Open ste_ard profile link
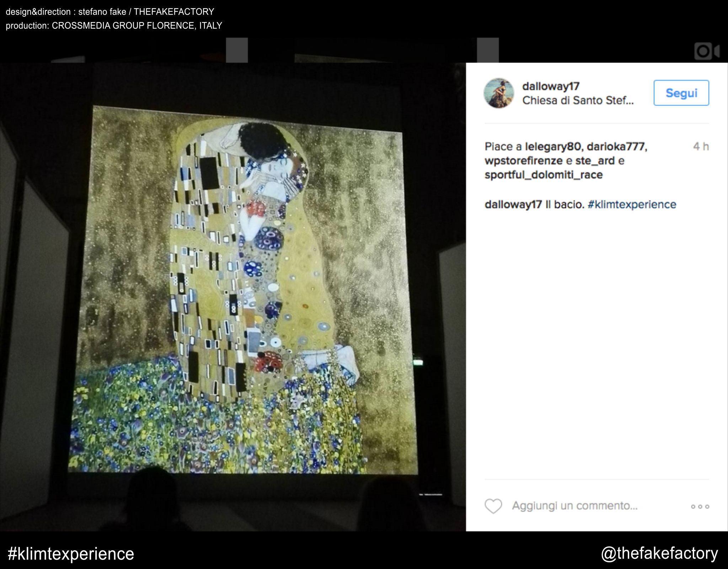728x569 pixels. point(595,161)
